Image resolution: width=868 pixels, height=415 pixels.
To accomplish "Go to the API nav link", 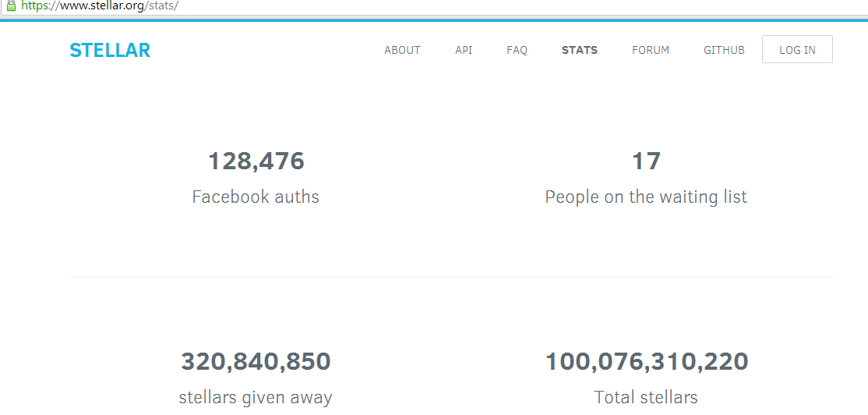I will (x=464, y=50).
